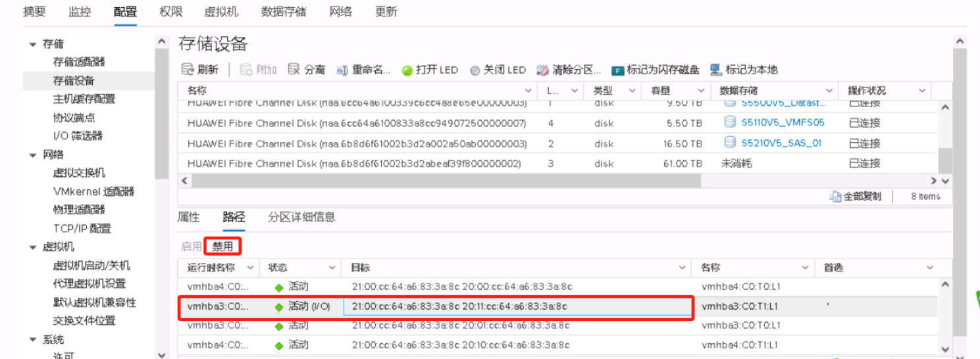Click green status diamond of vmhba4:C0:T1:L1 row
The height and width of the screenshot is (359, 980).
coord(279,345)
